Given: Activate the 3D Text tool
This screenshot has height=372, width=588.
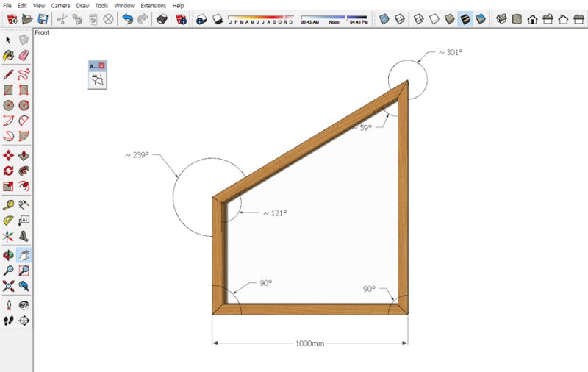Looking at the screenshot, I should point(24,236).
